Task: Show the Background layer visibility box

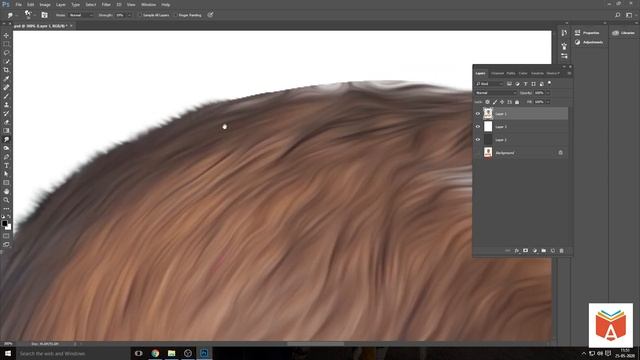Action: point(478,153)
